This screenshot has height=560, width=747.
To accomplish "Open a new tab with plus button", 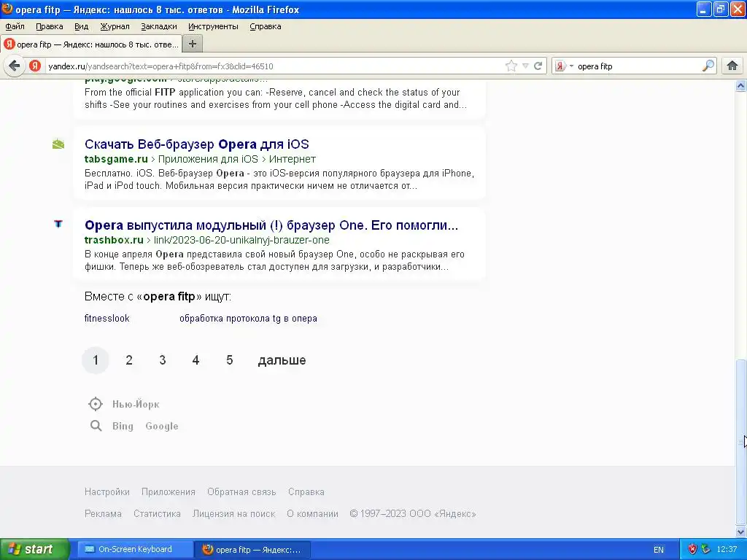I will pos(193,44).
